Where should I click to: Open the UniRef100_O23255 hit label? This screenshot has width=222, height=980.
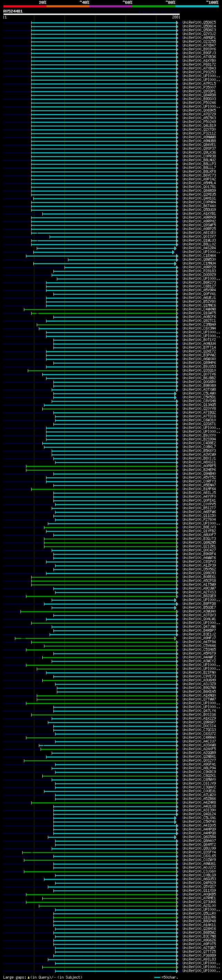199,41
